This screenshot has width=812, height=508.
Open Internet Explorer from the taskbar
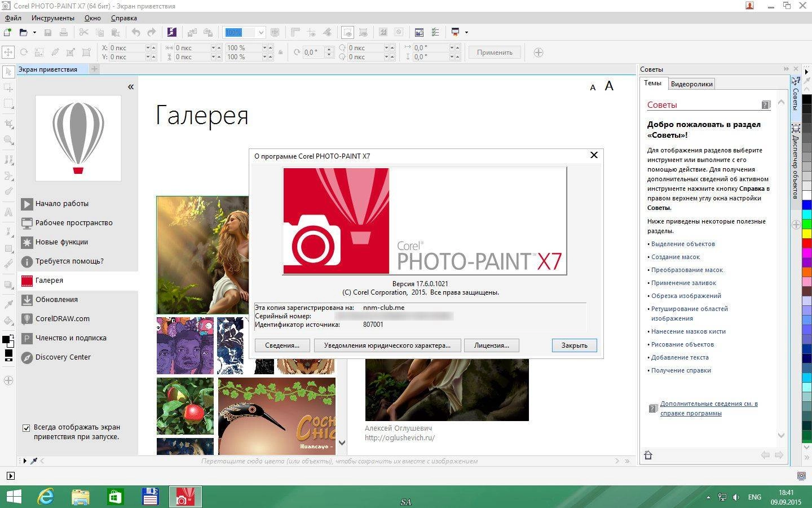click(x=46, y=497)
